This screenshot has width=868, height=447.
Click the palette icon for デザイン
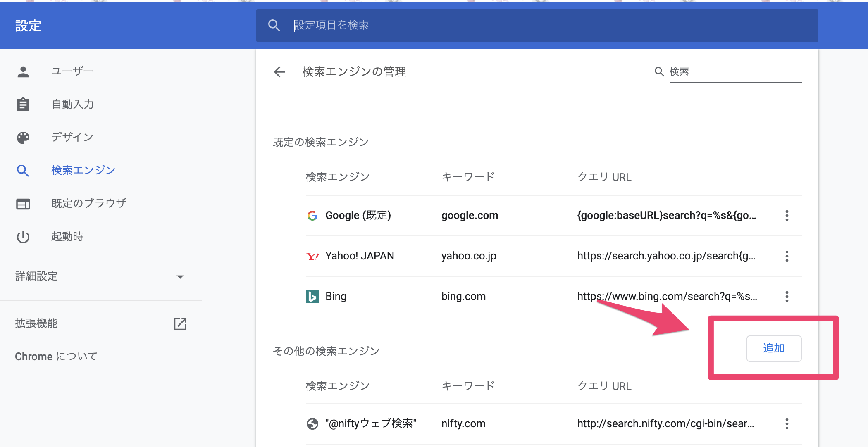23,138
